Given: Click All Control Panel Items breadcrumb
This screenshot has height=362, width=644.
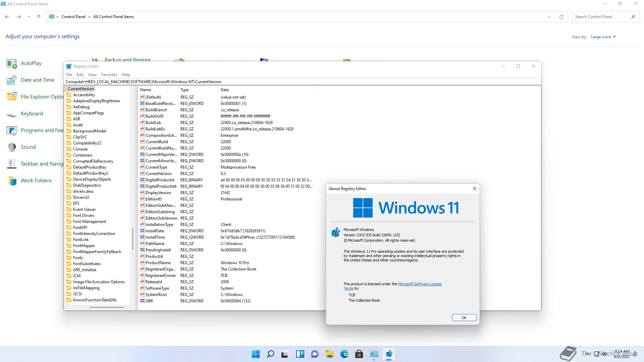Looking at the screenshot, I should 113,17.
